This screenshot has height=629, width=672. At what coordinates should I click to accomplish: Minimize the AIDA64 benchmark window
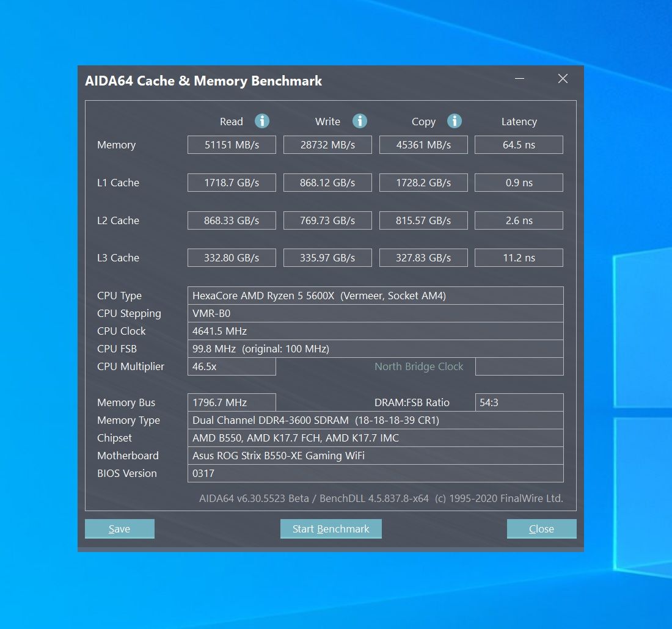(519, 78)
